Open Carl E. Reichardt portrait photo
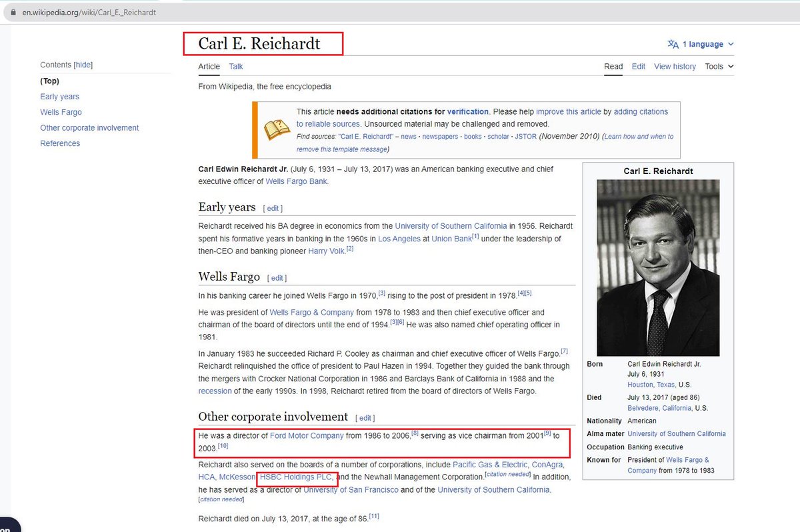Viewport: 800px width, 532px height. (x=658, y=267)
